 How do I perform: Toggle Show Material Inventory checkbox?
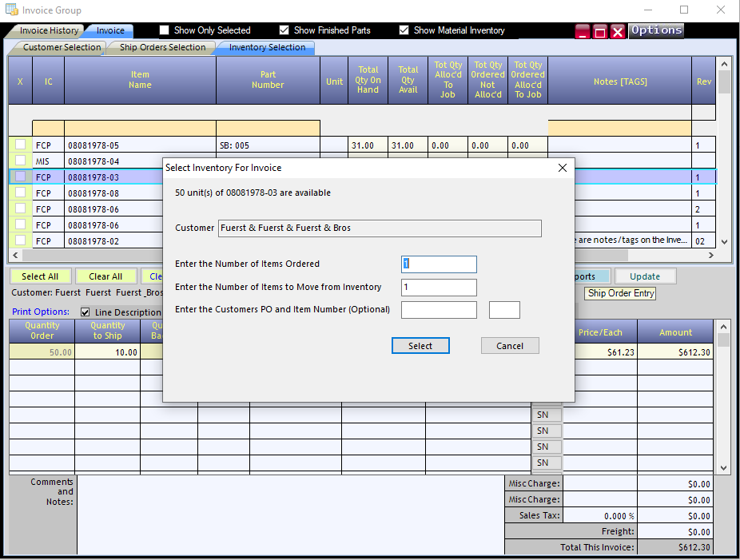404,30
